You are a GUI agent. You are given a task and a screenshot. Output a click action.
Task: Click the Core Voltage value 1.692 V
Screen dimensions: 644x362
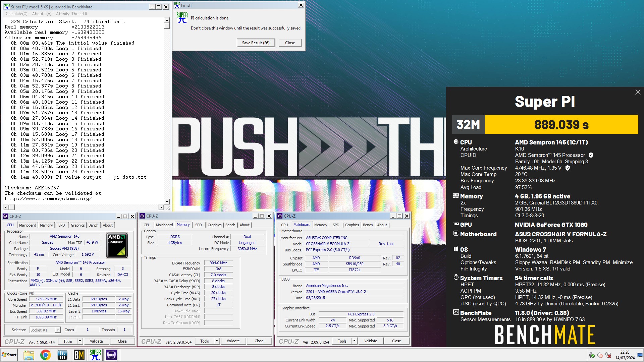point(88,254)
